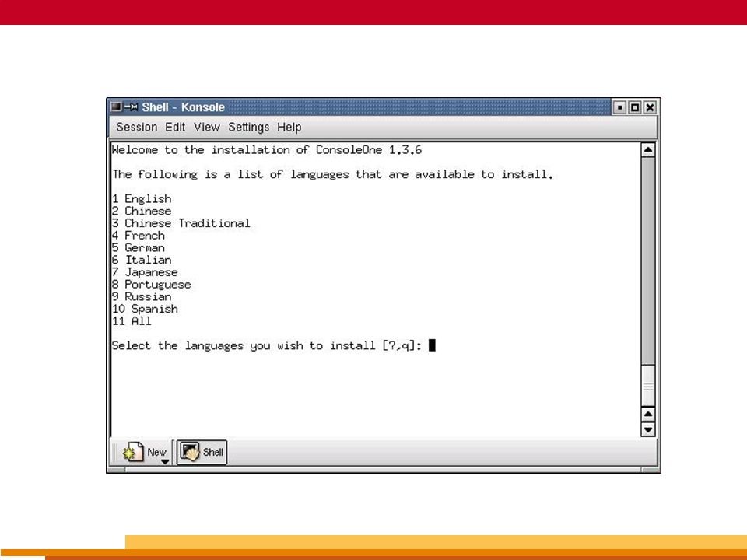Screen dimensions: 747x560
Task: Click the "7 Japanese" line
Action: pos(145,272)
